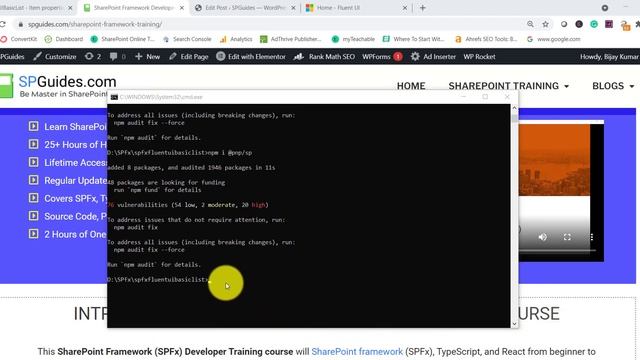Open Analytics bookmark

(x=236, y=39)
